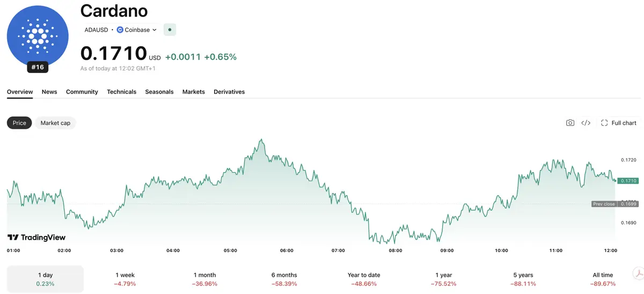Viewport: 644px width, 294px height.
Task: Click the #16 rank badge
Action: coord(38,67)
